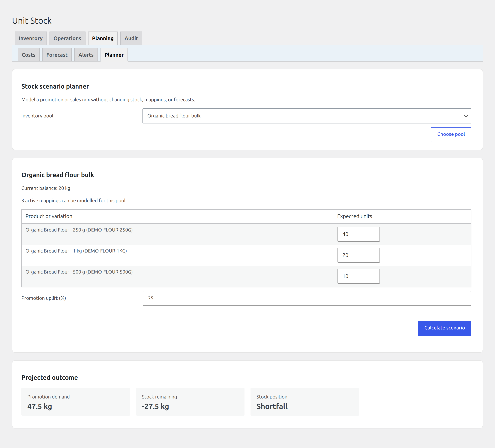Click the 'Stock remaining' card label

point(159,397)
